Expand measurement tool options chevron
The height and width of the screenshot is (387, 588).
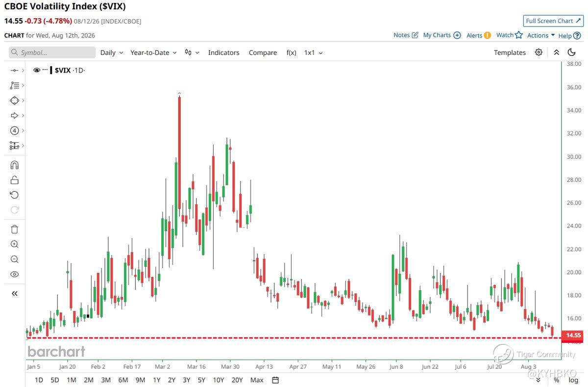23,146
